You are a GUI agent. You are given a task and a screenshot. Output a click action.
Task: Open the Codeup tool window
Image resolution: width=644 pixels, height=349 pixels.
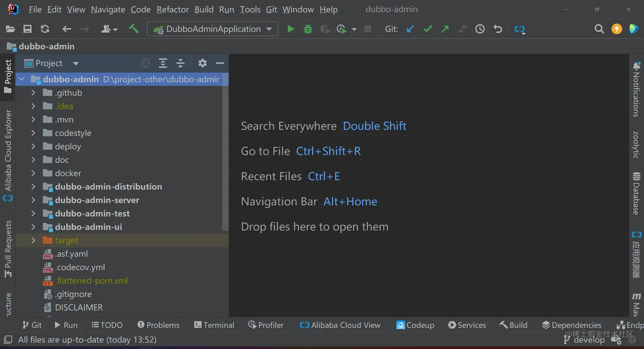[415, 325]
